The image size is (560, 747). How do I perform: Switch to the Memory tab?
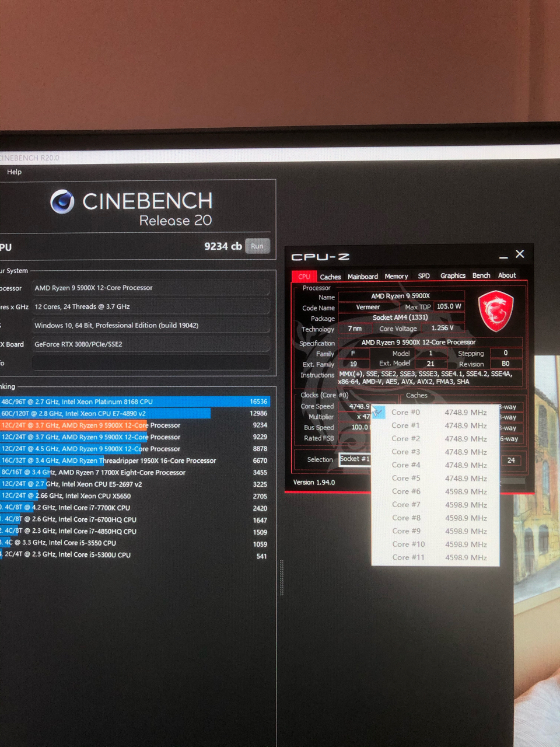click(x=396, y=276)
